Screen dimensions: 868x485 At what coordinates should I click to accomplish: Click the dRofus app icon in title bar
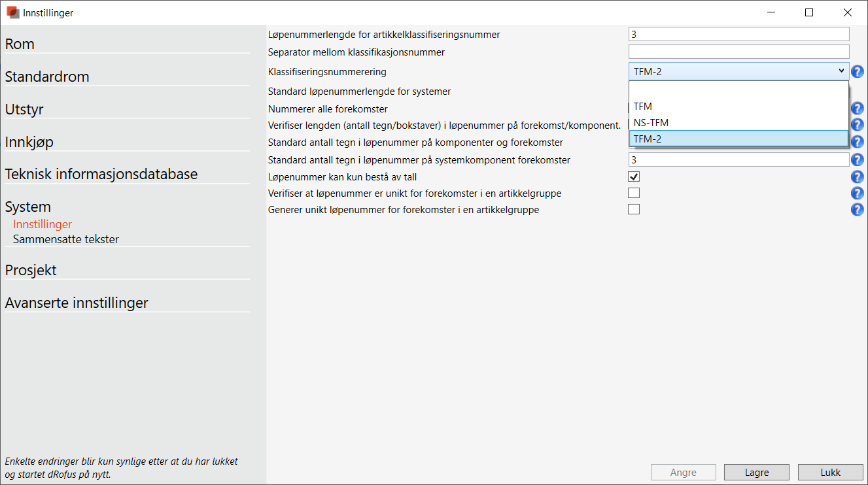pyautogui.click(x=12, y=12)
